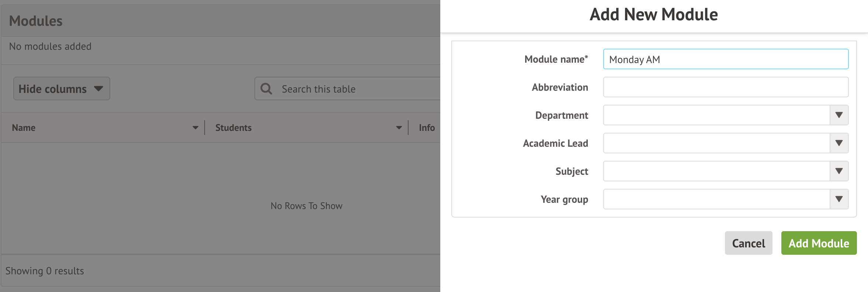Sort by the Name column header

pos(24,128)
